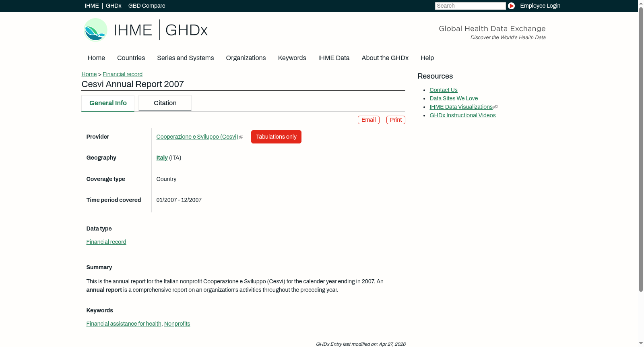644x347 pixels.
Task: Open the Financial record data type link
Action: pos(106,242)
